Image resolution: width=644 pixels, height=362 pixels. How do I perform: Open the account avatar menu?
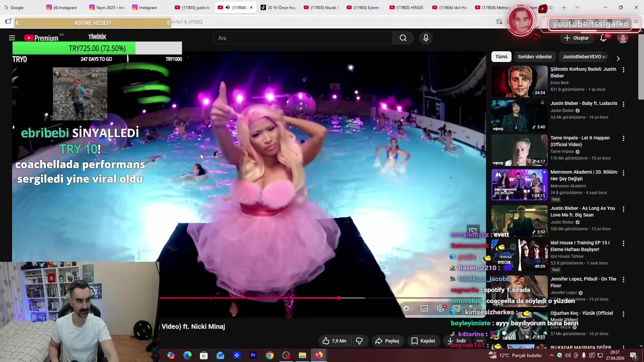(623, 38)
